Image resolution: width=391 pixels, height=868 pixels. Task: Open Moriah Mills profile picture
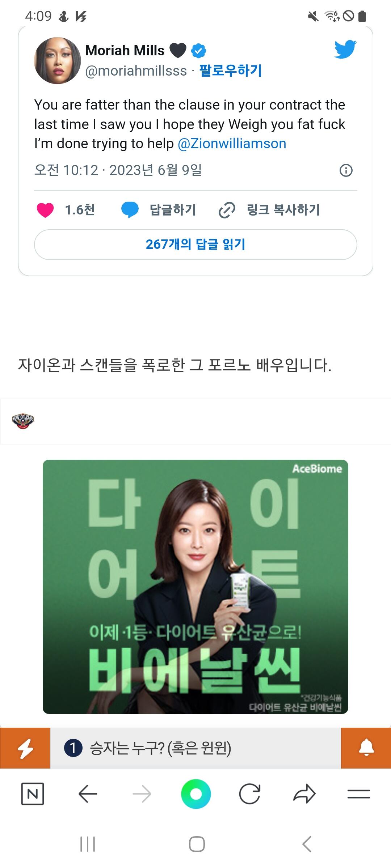(57, 60)
